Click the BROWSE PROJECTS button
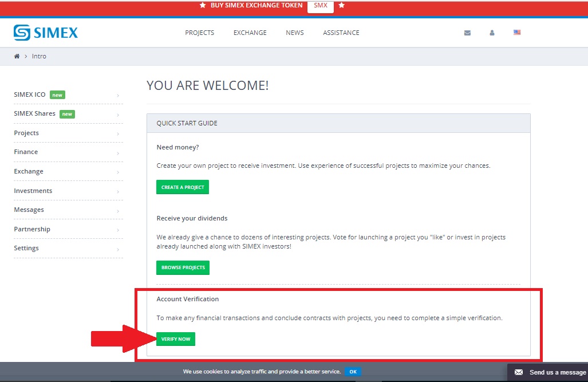The height and width of the screenshot is (382, 588). [183, 267]
